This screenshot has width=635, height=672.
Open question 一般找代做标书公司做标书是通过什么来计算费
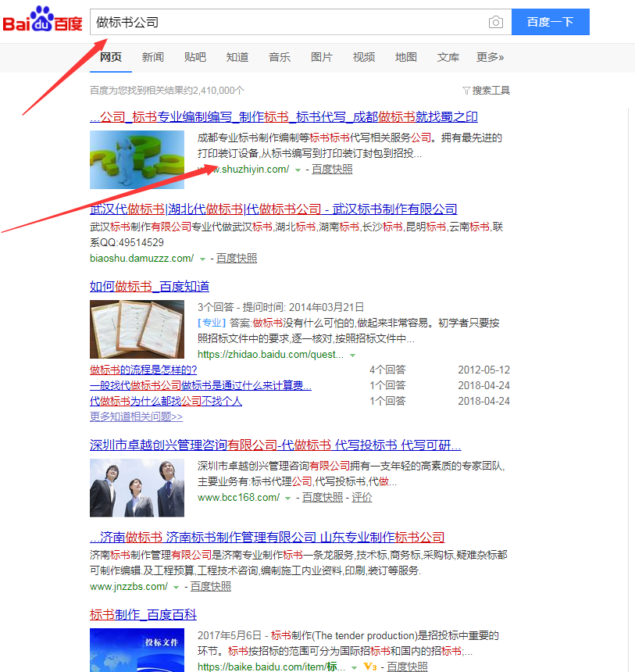pos(201,385)
